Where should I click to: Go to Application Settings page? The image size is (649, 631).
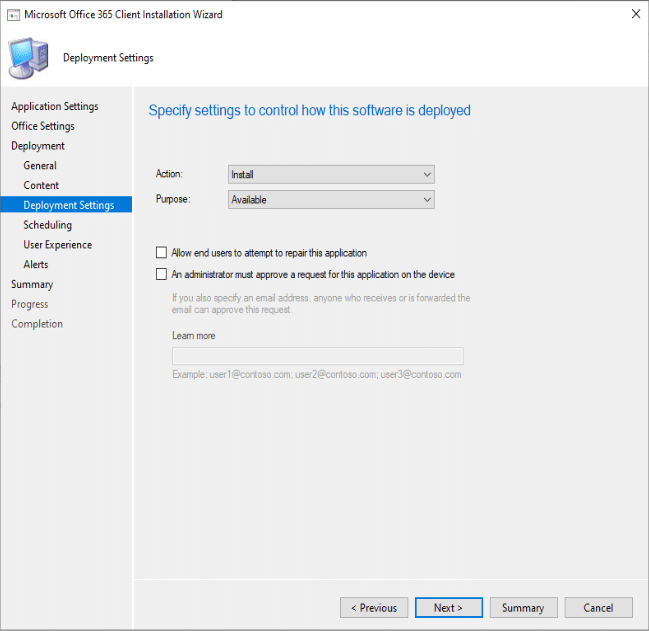click(x=55, y=106)
